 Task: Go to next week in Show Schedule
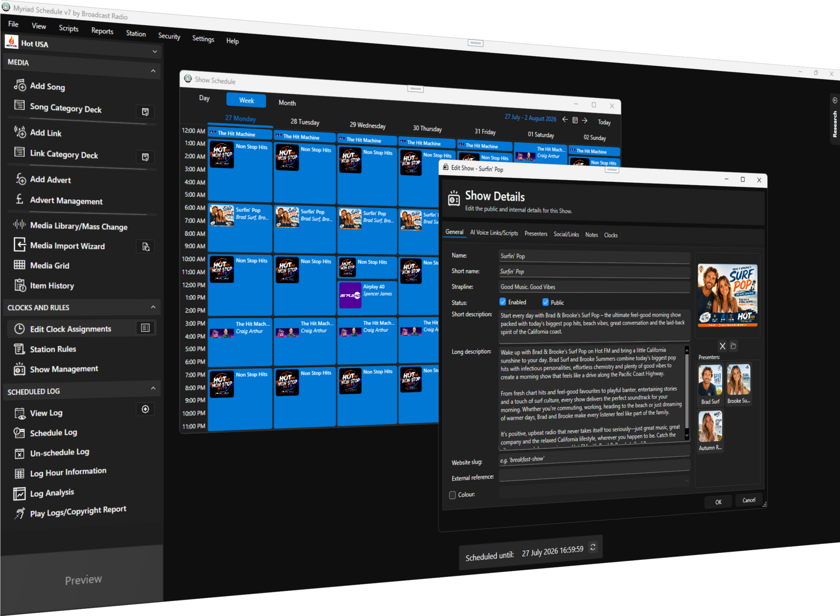(x=584, y=120)
